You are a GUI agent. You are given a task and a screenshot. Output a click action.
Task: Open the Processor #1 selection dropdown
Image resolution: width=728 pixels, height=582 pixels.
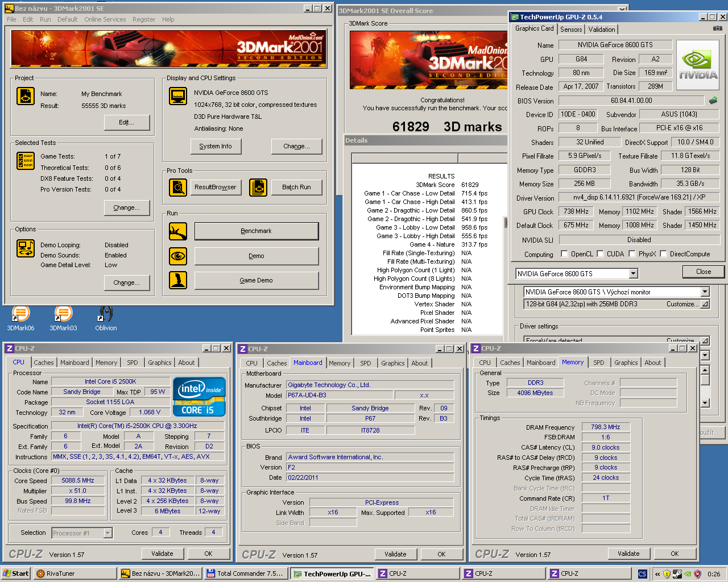(107, 533)
